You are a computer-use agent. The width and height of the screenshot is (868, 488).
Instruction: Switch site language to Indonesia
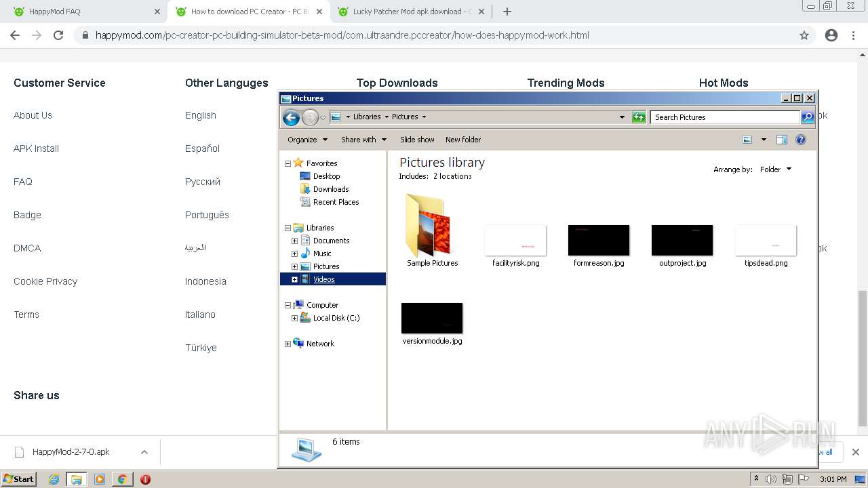205,281
